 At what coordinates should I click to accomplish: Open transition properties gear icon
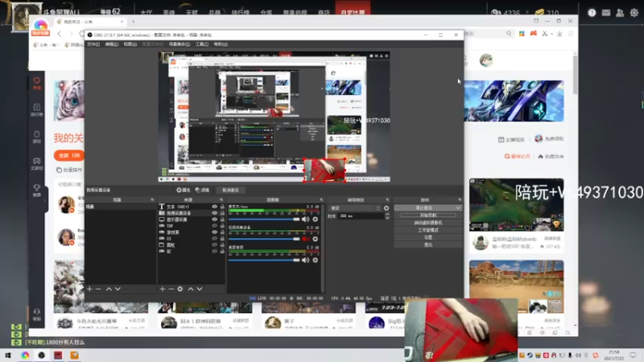coord(386,208)
